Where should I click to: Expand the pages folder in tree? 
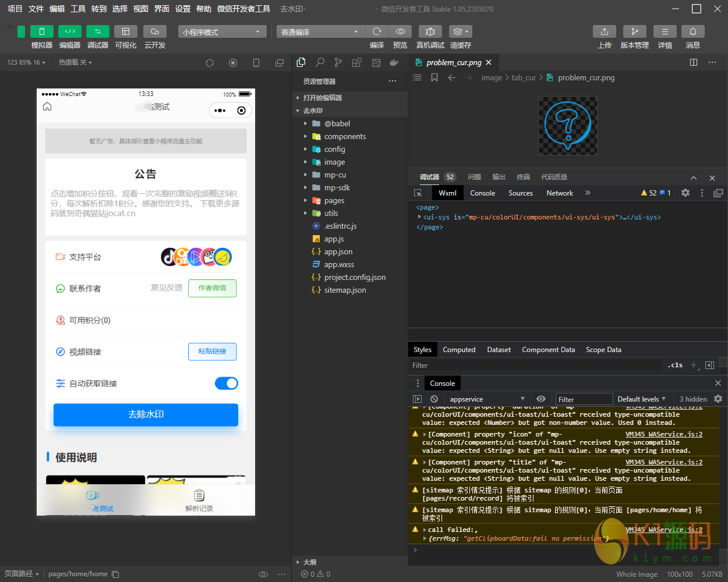[334, 200]
